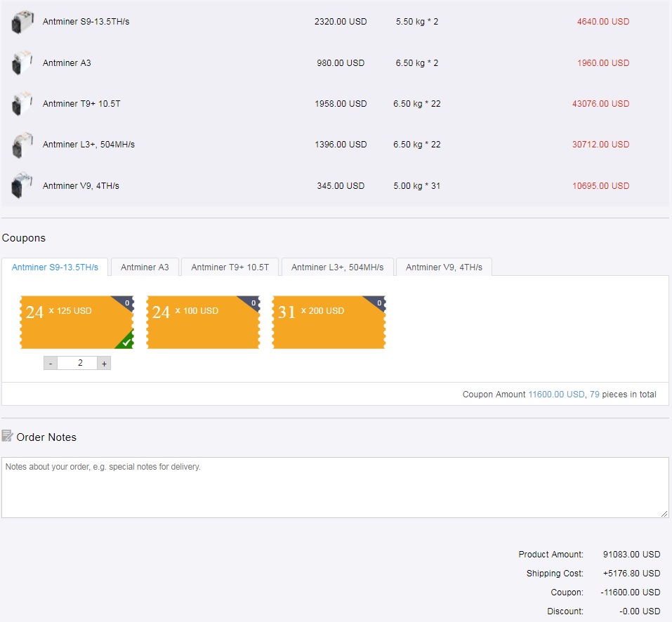Click the 1958.00 USD unit price

click(x=341, y=104)
